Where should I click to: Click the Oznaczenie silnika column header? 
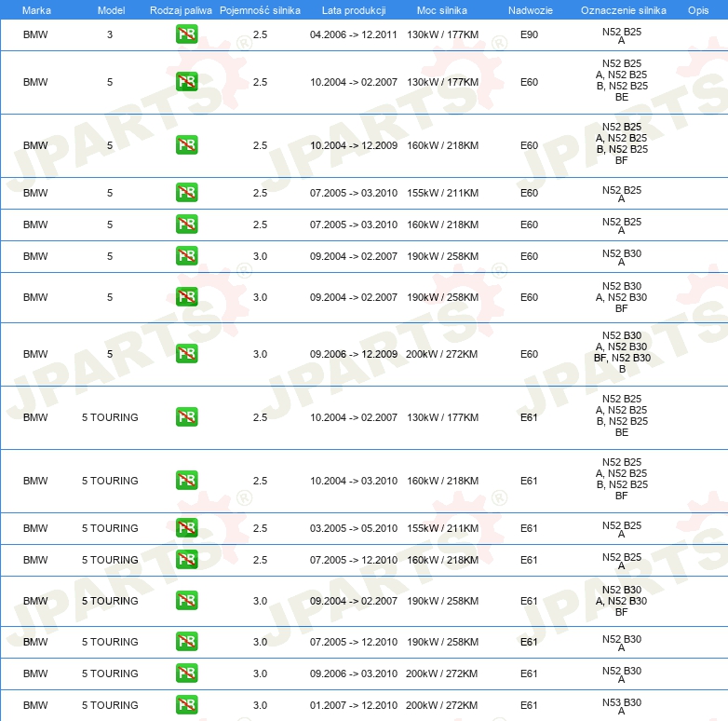pos(623,9)
